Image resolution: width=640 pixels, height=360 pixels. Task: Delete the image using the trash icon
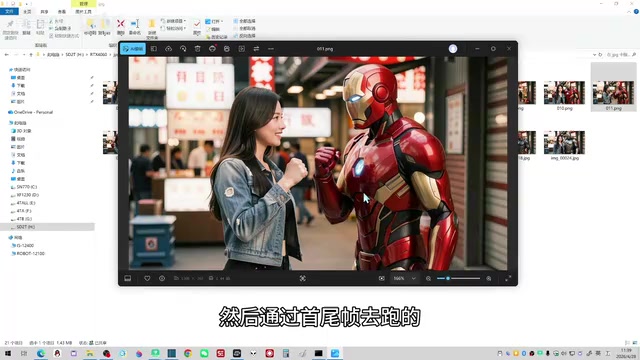coord(198,49)
